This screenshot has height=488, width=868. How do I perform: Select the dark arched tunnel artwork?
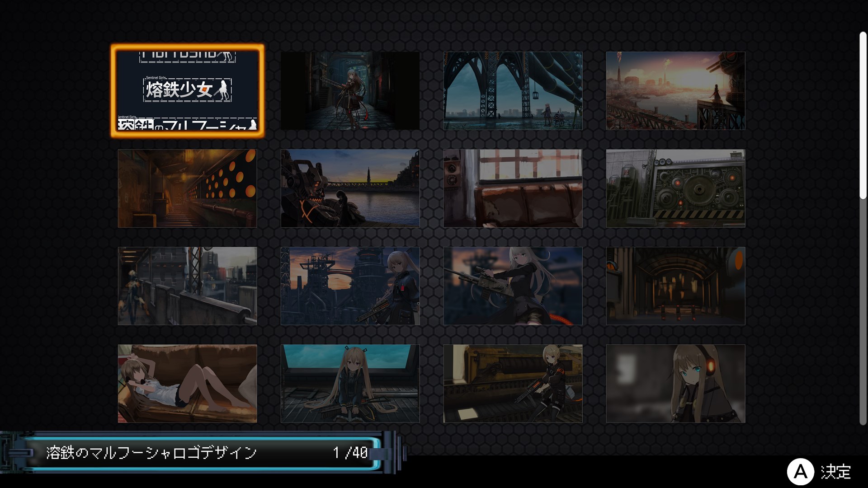(675, 286)
